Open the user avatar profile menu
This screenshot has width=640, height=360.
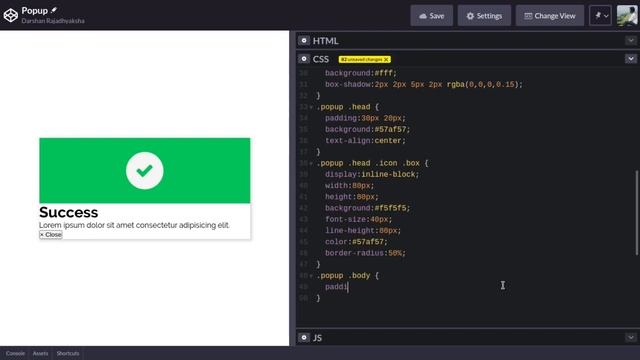tap(627, 16)
